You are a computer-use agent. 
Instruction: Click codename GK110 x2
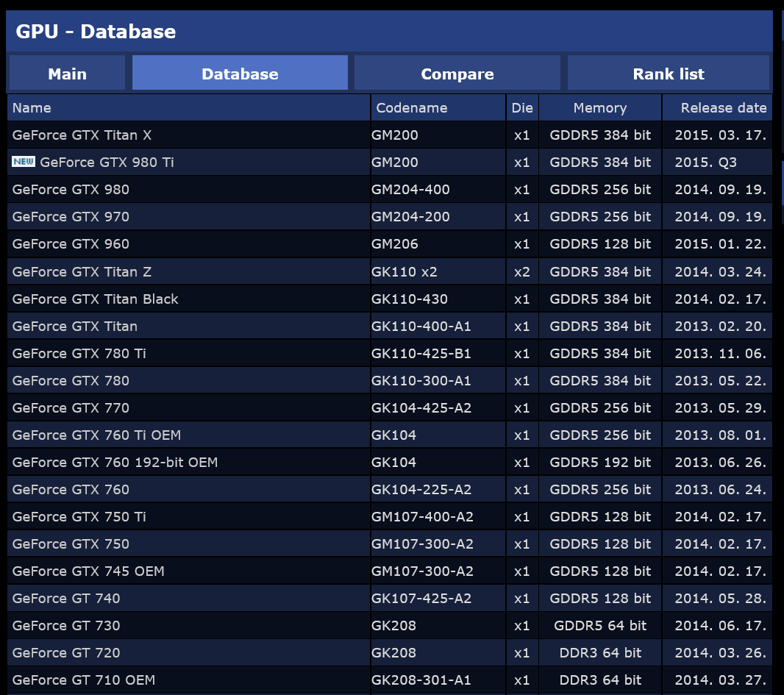point(405,272)
